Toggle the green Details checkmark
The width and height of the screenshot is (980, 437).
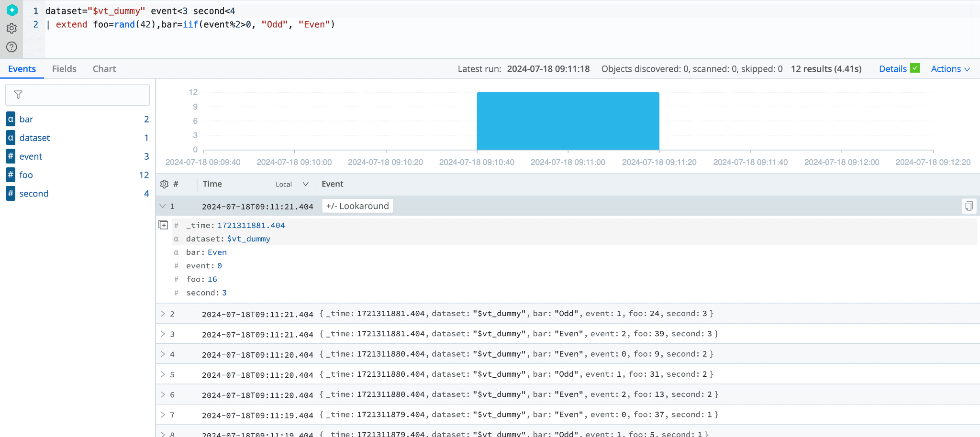coord(915,68)
